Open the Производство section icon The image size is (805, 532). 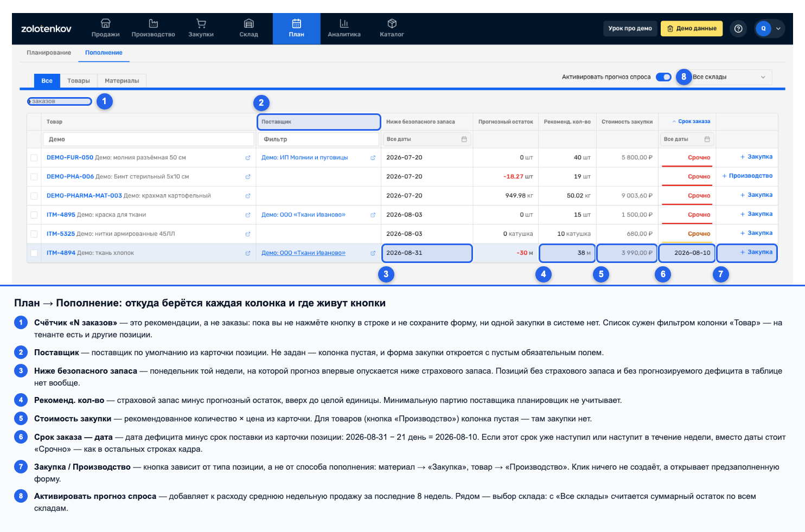click(154, 23)
